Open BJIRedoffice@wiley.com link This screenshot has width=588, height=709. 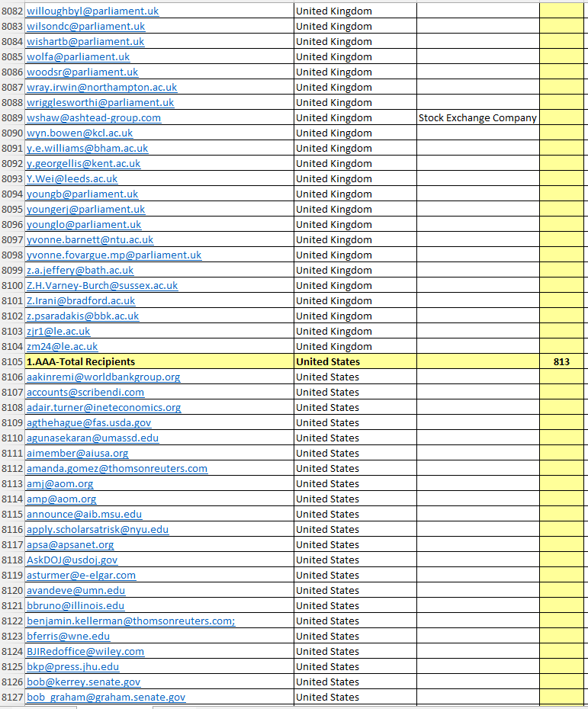point(85,652)
